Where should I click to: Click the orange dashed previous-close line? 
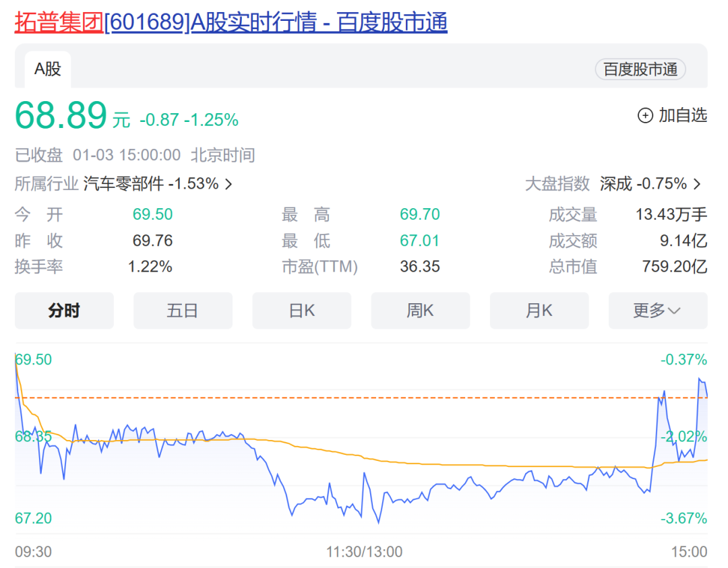tap(361, 398)
